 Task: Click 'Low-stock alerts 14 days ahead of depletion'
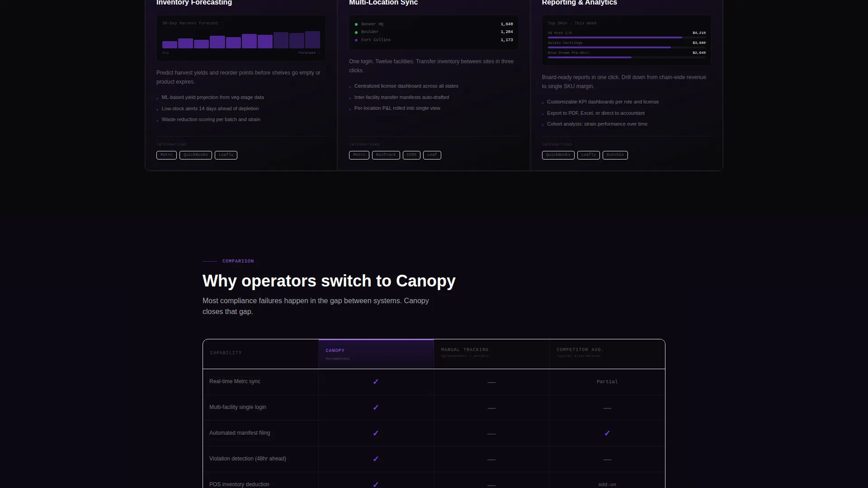click(210, 109)
